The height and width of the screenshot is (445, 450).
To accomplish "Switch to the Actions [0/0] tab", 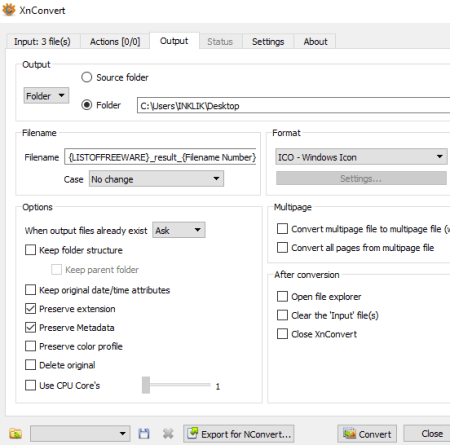I will [x=115, y=41].
